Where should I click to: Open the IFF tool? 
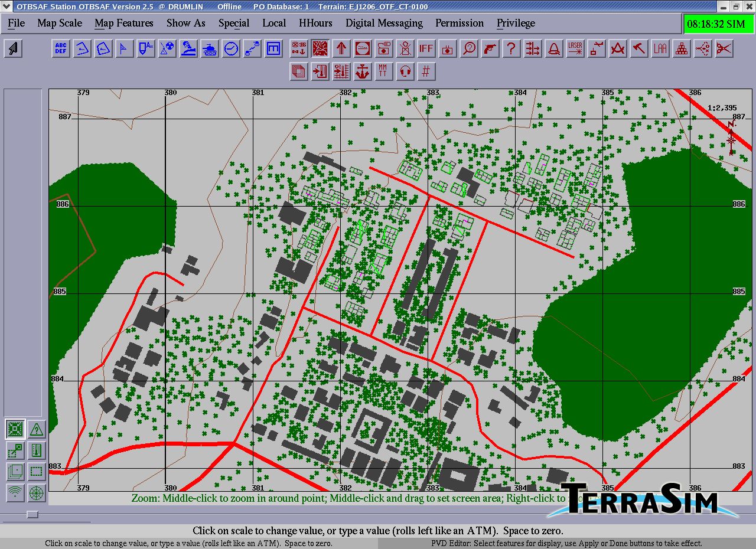(426, 48)
